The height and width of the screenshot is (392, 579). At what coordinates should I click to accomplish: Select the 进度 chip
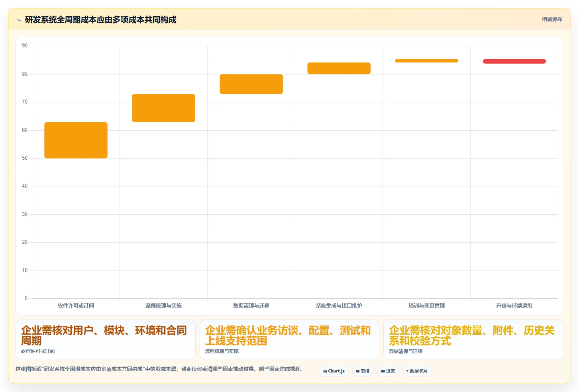(388, 371)
